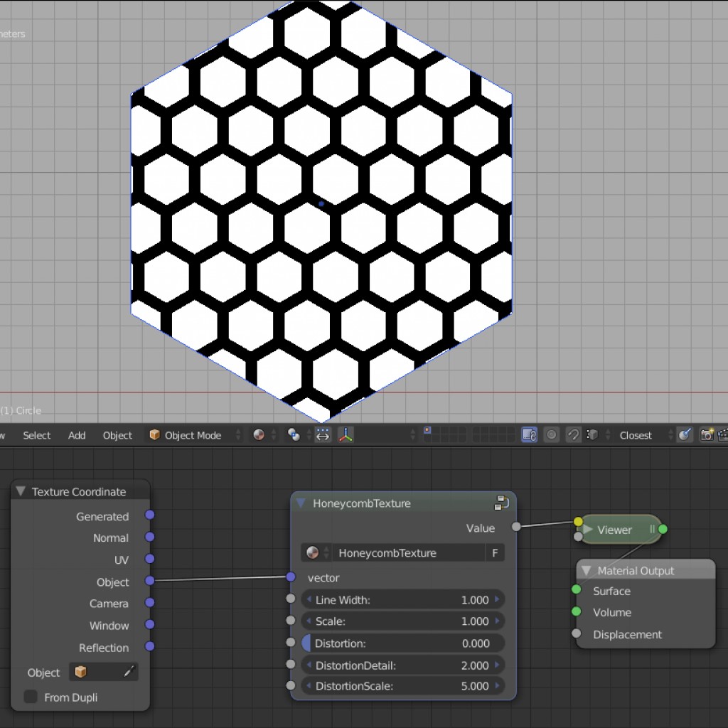Open the Add menu in the header
728x728 pixels.
76,434
